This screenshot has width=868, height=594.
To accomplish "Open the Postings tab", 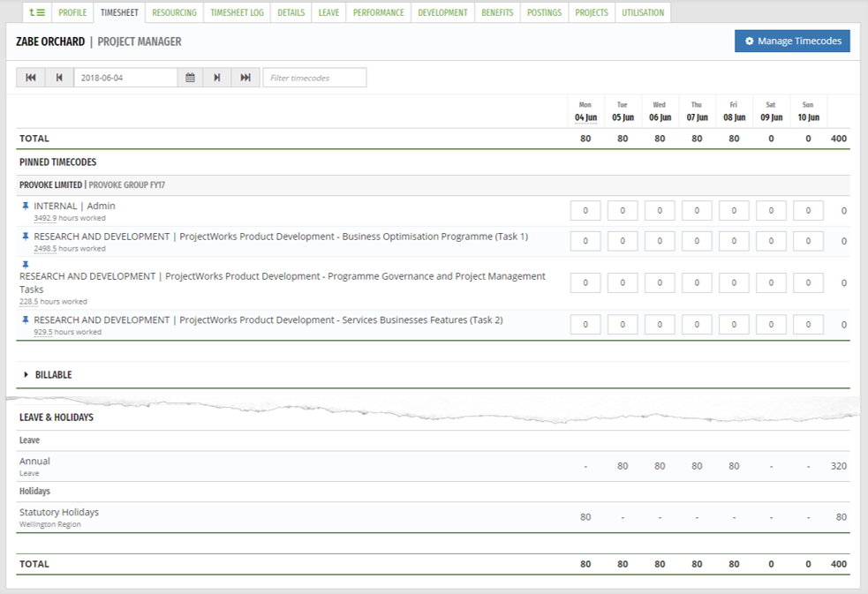I will (x=544, y=12).
